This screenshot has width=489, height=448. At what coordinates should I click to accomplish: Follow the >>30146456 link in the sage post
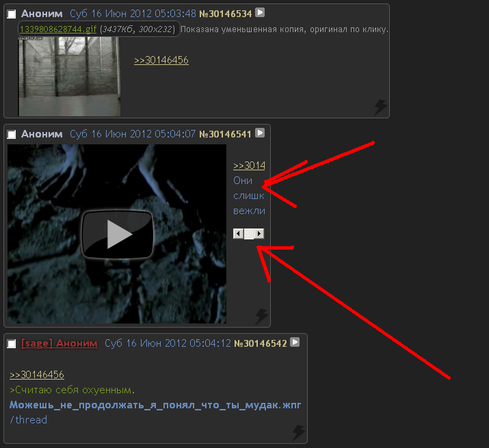(x=37, y=375)
